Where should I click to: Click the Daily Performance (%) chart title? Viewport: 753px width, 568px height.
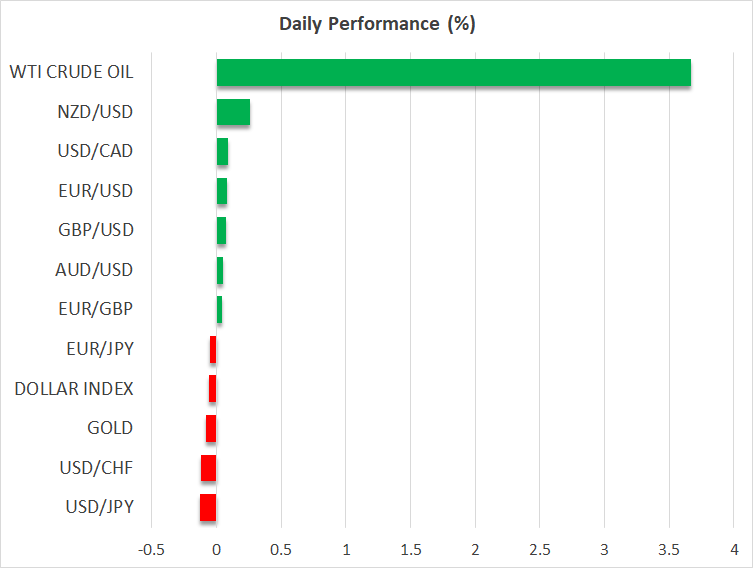(x=376, y=24)
